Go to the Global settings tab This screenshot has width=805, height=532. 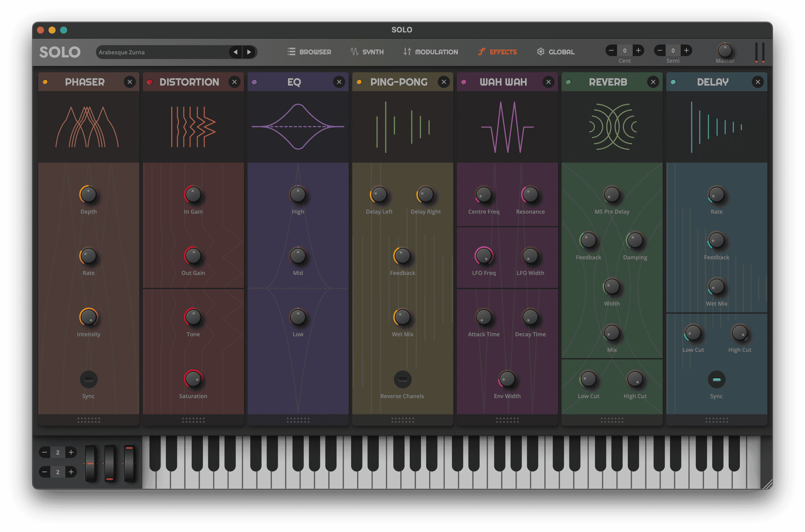[556, 52]
